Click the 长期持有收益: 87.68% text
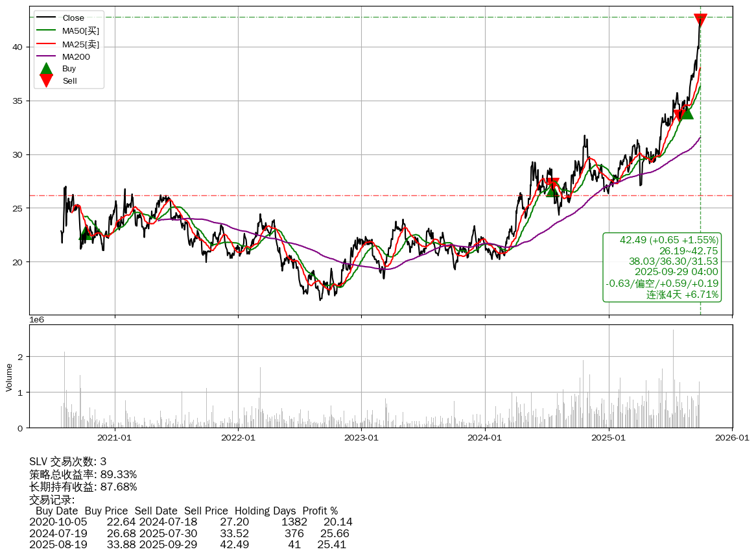The height and width of the screenshot is (556, 756). click(83, 487)
